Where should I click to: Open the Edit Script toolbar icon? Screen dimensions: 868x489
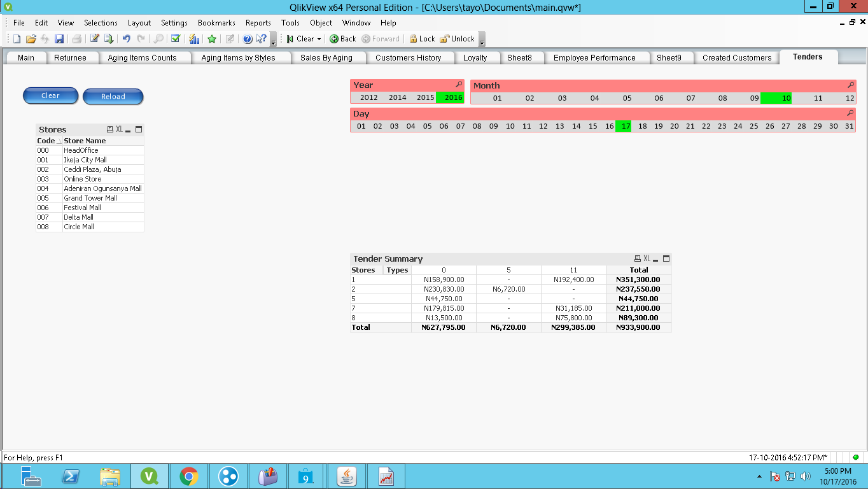[x=95, y=39]
